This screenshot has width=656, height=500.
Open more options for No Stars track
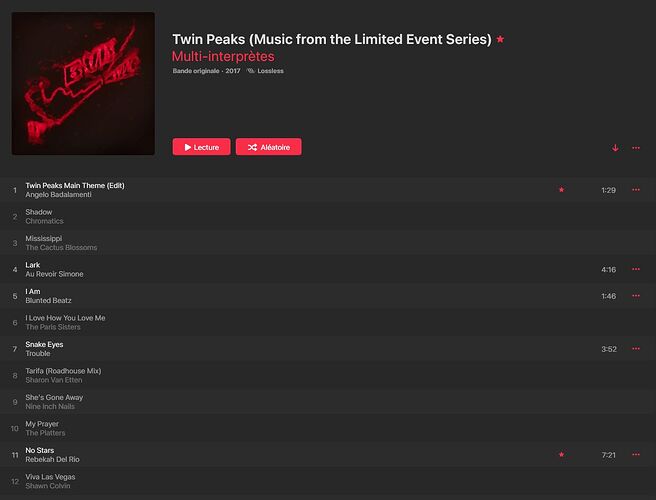(636, 455)
